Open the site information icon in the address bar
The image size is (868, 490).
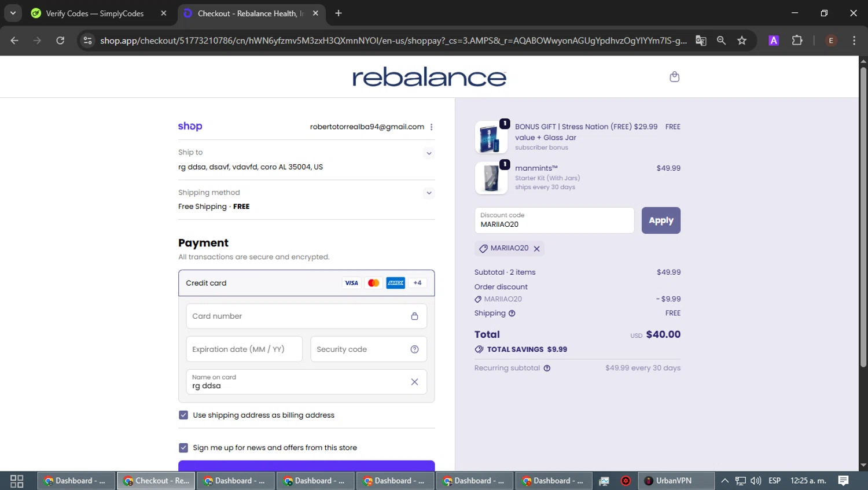[88, 40]
